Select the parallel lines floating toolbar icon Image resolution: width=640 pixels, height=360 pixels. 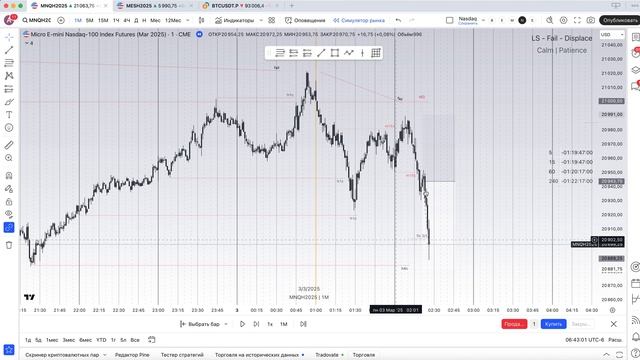click(x=279, y=53)
